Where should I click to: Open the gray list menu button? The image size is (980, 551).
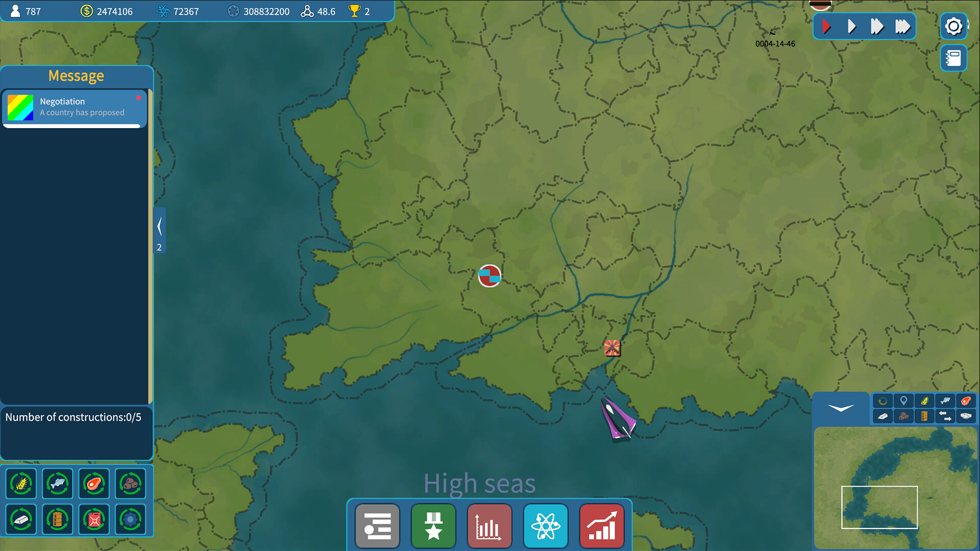click(x=377, y=526)
